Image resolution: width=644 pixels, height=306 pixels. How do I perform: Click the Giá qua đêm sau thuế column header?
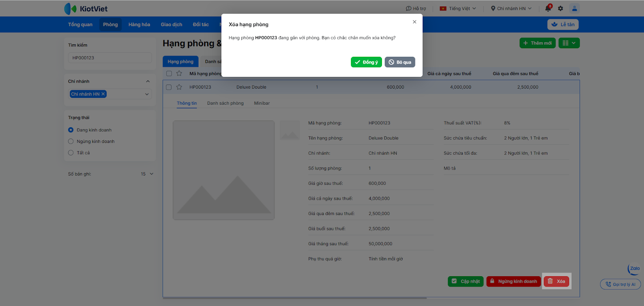[x=516, y=74]
